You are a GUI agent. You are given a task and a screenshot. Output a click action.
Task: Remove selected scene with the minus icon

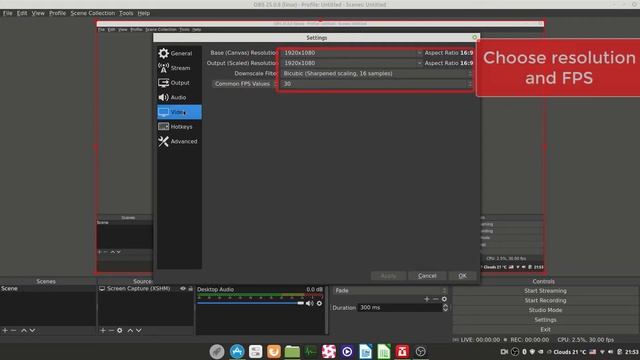pos(13,330)
